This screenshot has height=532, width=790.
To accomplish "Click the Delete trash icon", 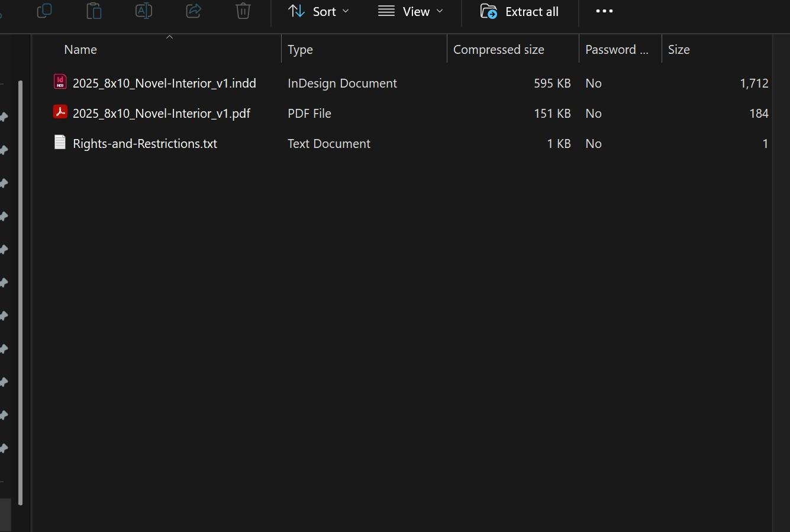I will click(243, 11).
